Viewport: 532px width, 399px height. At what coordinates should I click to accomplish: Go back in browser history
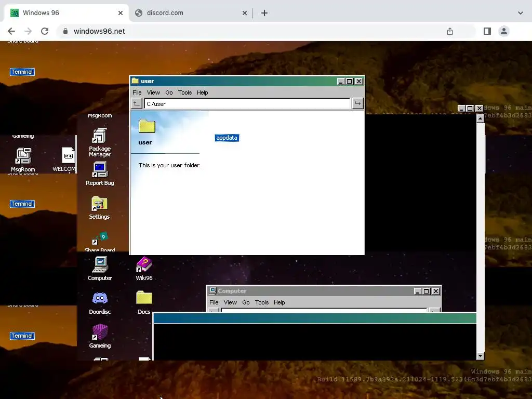11,31
